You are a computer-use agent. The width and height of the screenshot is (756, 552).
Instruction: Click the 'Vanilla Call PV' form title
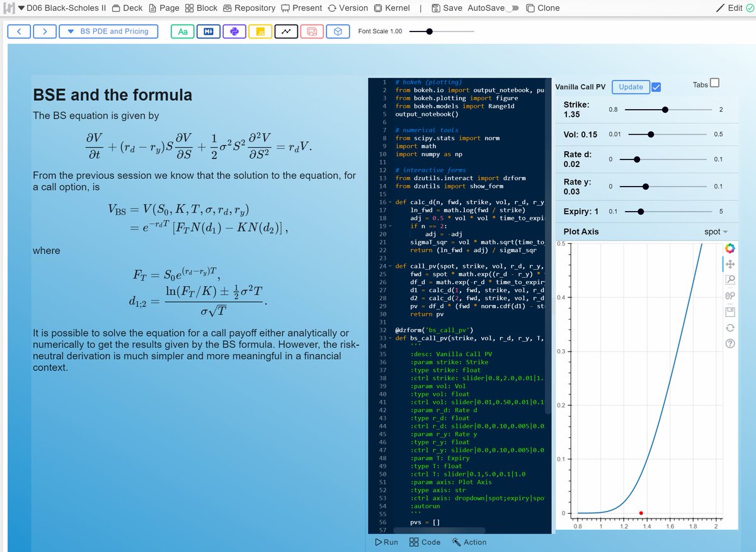pyautogui.click(x=580, y=87)
